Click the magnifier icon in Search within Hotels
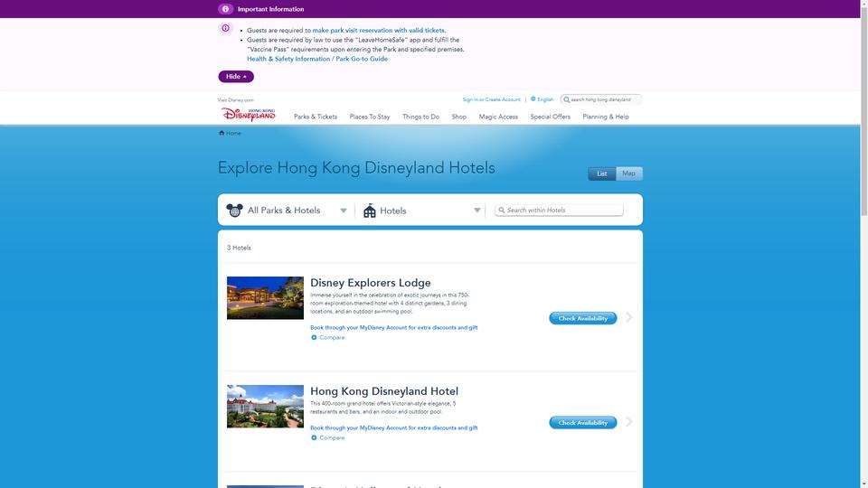 coord(502,211)
